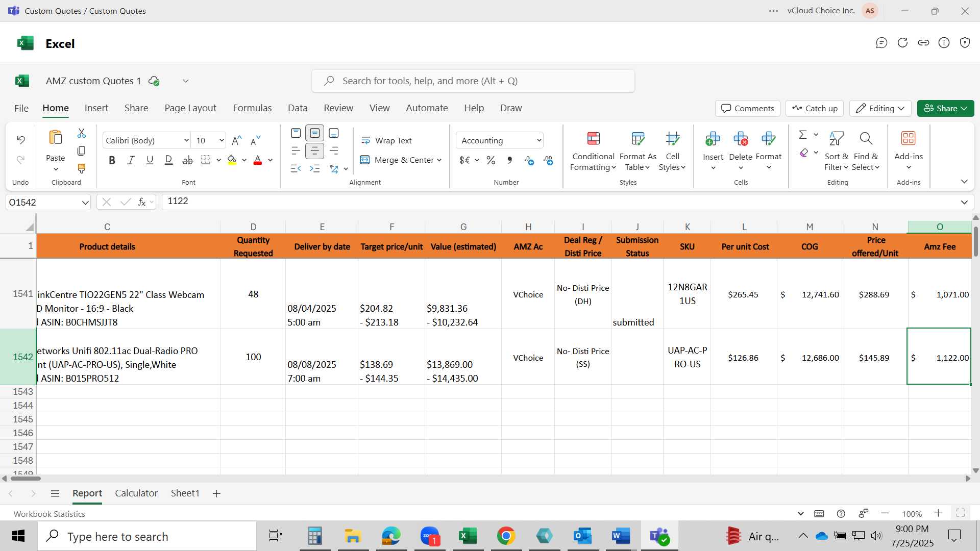Screen dimensions: 980x551
Task: Increase font size with the A-up icon
Action: tap(236, 140)
